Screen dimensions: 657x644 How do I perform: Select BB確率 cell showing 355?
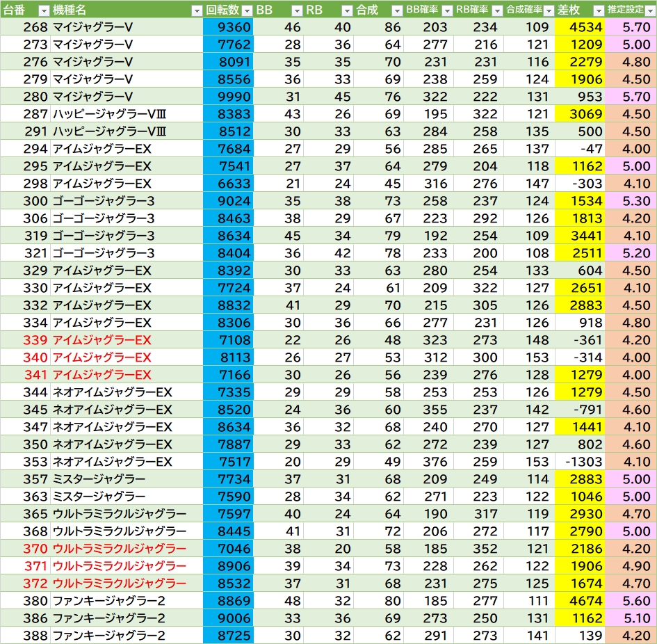(x=429, y=410)
